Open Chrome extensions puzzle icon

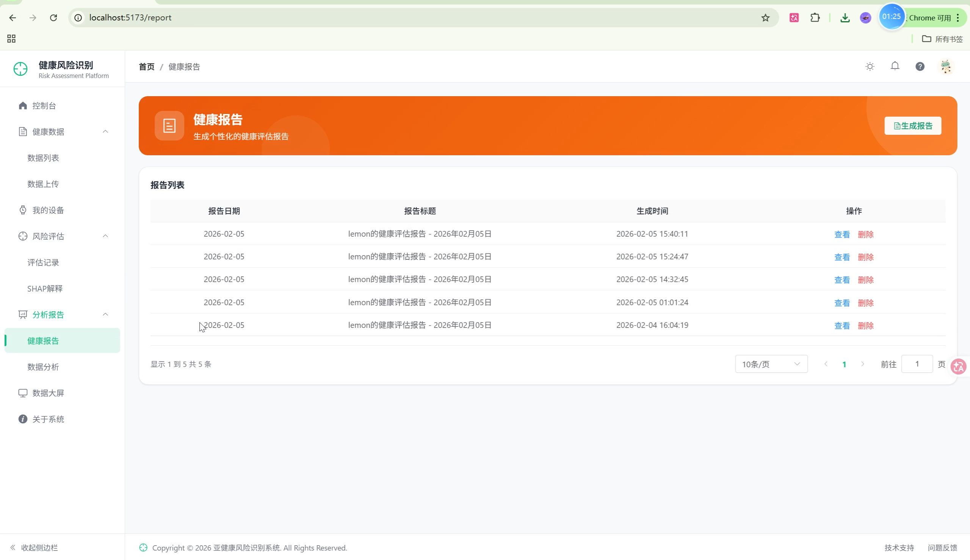pyautogui.click(x=815, y=18)
